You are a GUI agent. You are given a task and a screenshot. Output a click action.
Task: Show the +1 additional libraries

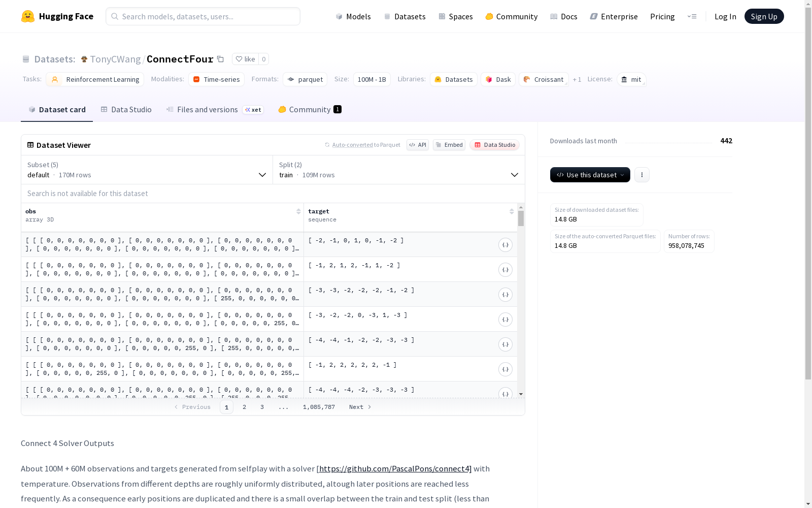(x=577, y=79)
